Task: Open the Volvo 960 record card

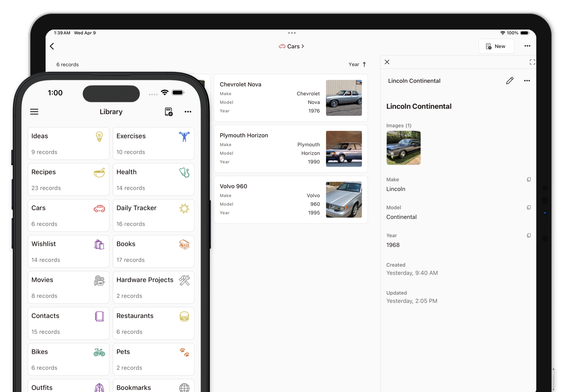Action: (x=291, y=200)
